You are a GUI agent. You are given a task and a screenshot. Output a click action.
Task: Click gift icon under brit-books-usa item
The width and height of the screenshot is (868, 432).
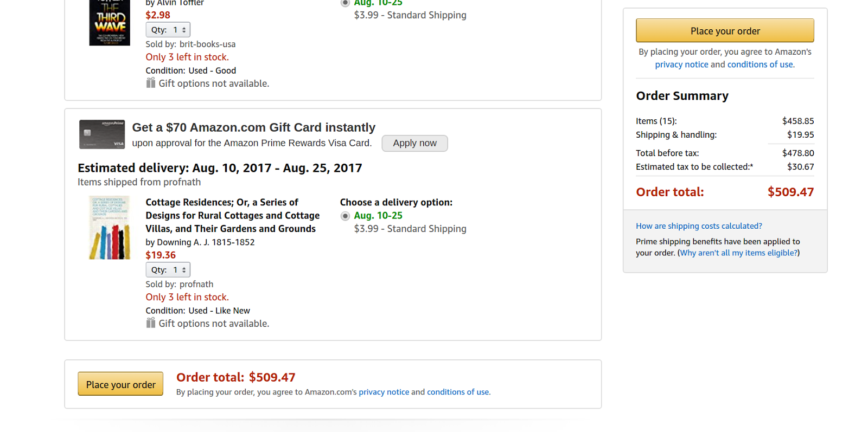click(x=151, y=83)
